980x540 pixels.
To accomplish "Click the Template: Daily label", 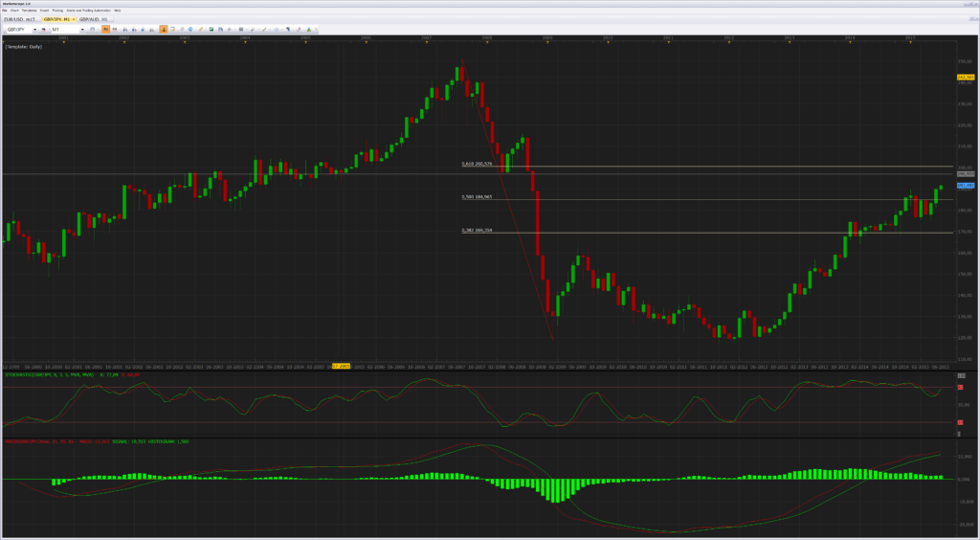I will [24, 47].
